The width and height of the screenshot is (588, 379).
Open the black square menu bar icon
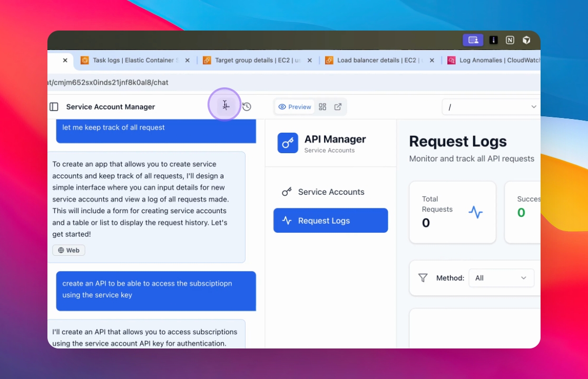click(494, 40)
